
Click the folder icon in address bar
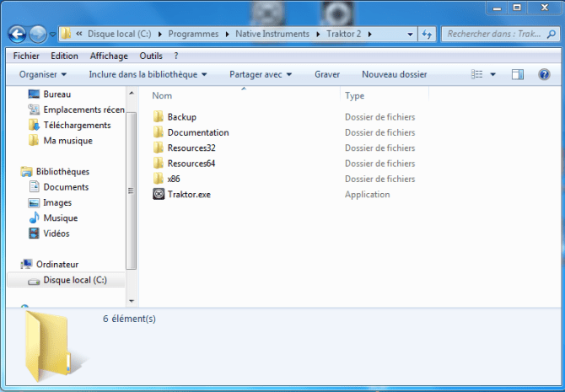(66, 34)
